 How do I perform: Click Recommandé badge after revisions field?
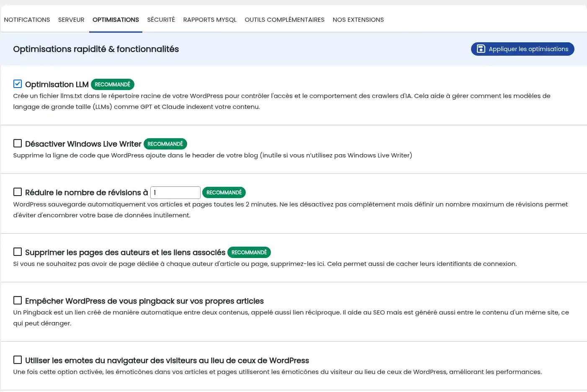click(224, 193)
